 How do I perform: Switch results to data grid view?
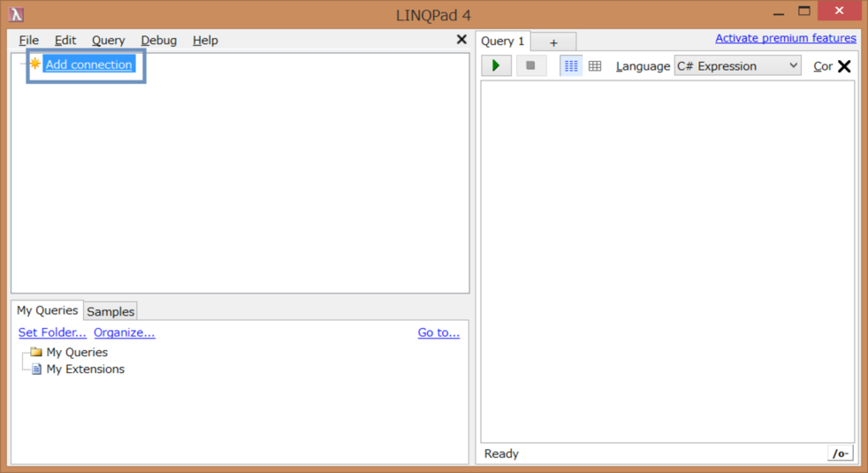595,65
